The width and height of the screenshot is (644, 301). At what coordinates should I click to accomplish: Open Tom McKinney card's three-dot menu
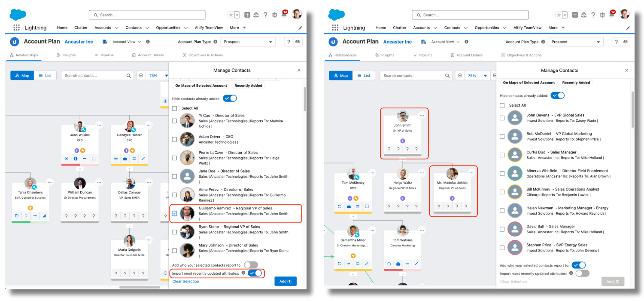[x=372, y=173]
